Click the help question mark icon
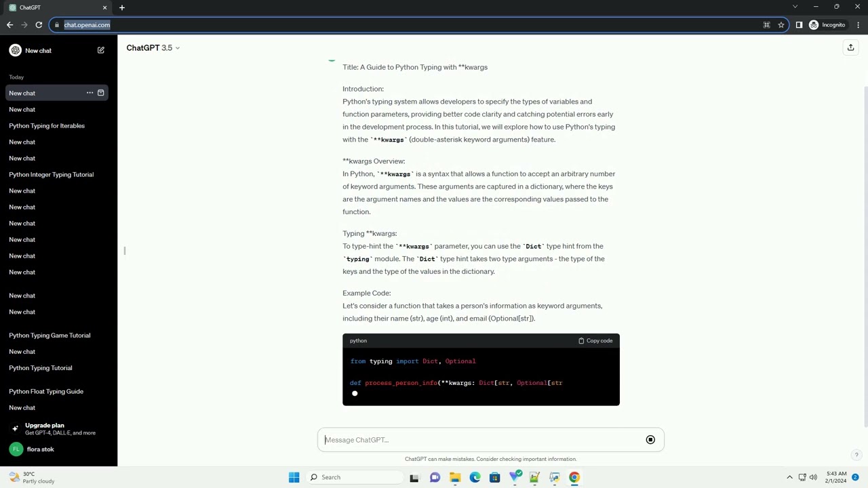868x488 pixels. point(856,455)
